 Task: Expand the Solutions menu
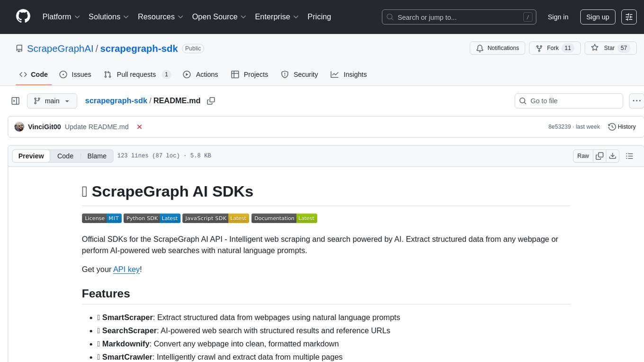pos(109,17)
